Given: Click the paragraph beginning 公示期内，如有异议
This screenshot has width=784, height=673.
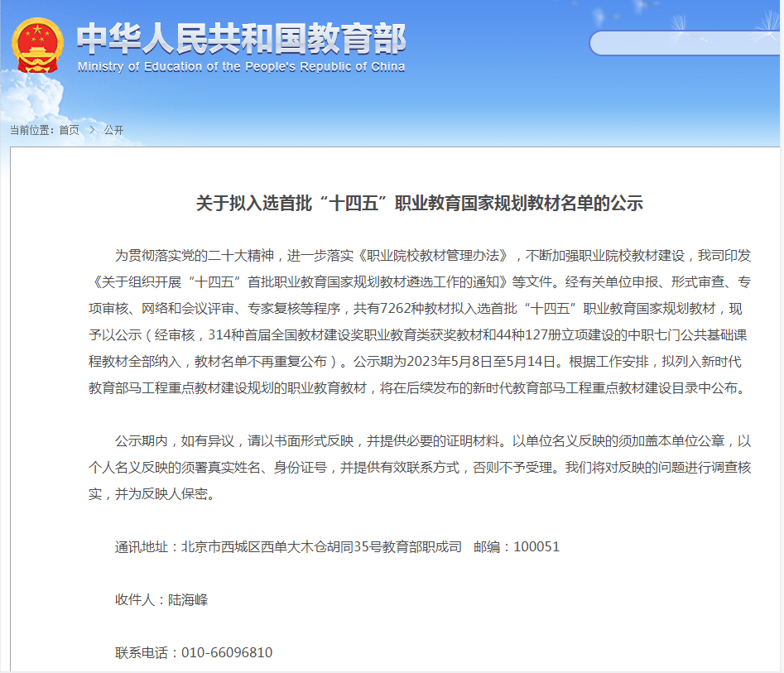Looking at the screenshot, I should 420,468.
